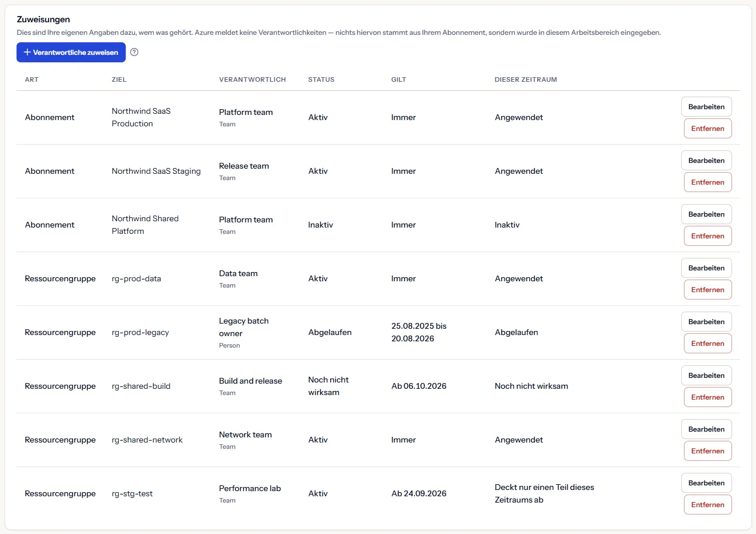Remove the rg-prod-data assignment
This screenshot has height=534, width=756.
(x=707, y=290)
